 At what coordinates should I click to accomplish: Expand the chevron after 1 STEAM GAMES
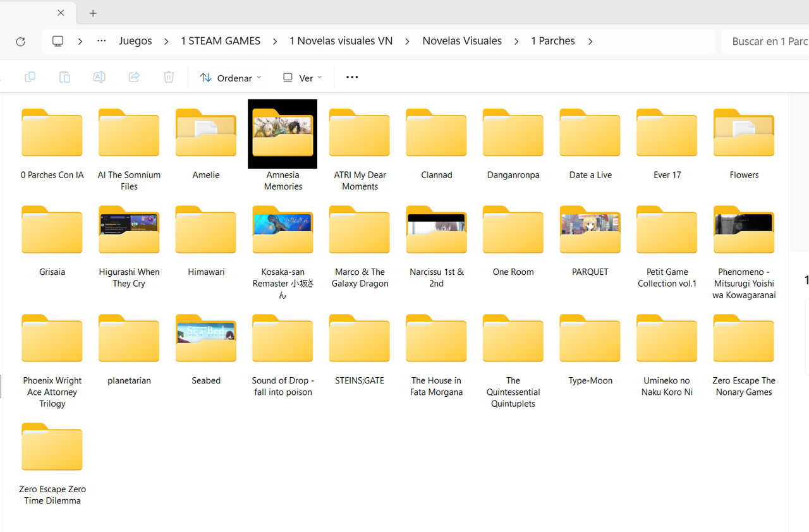[275, 41]
